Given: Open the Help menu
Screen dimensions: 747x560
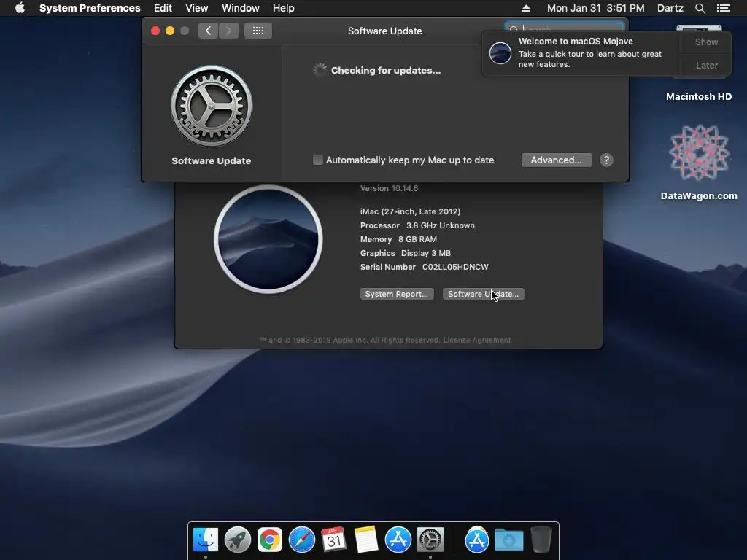Looking at the screenshot, I should (284, 8).
